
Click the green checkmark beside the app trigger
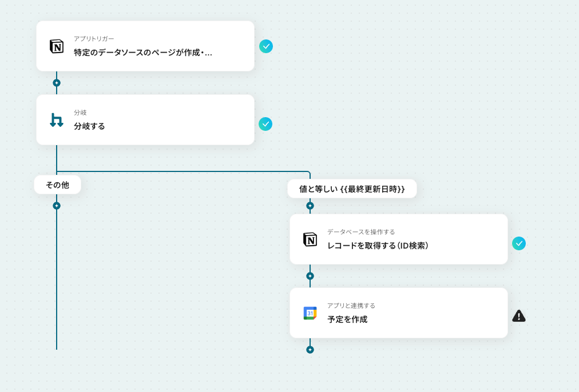[266, 46]
